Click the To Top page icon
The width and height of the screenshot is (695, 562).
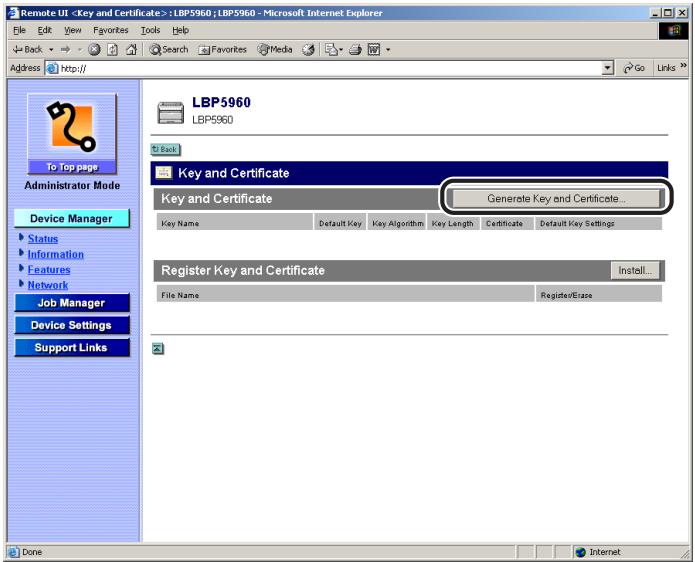(x=72, y=133)
